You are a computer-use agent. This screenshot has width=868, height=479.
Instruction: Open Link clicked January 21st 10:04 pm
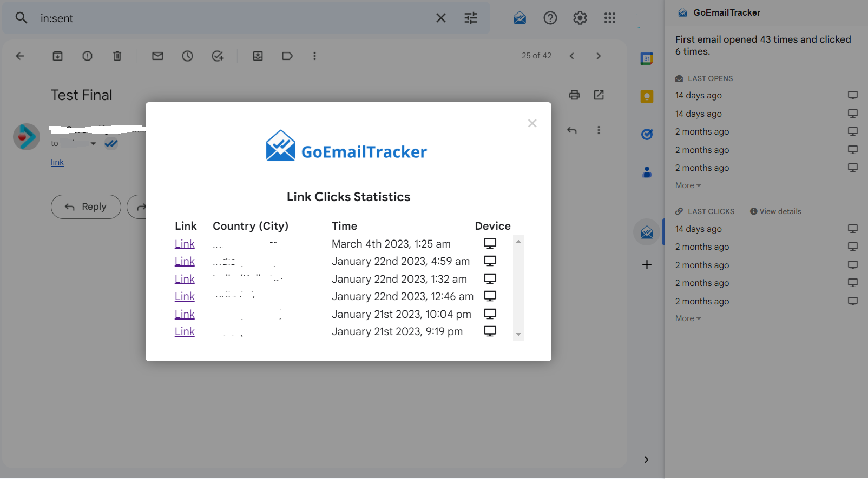(185, 314)
